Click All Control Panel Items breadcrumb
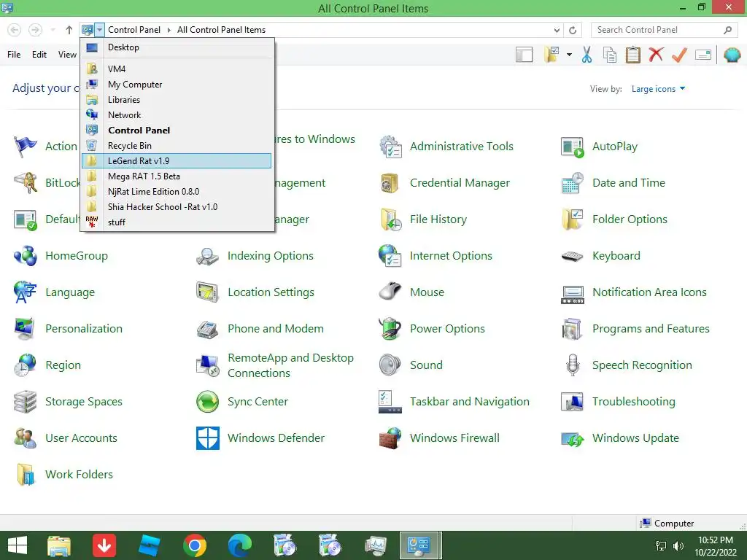Image resolution: width=747 pixels, height=560 pixels. pyautogui.click(x=222, y=30)
